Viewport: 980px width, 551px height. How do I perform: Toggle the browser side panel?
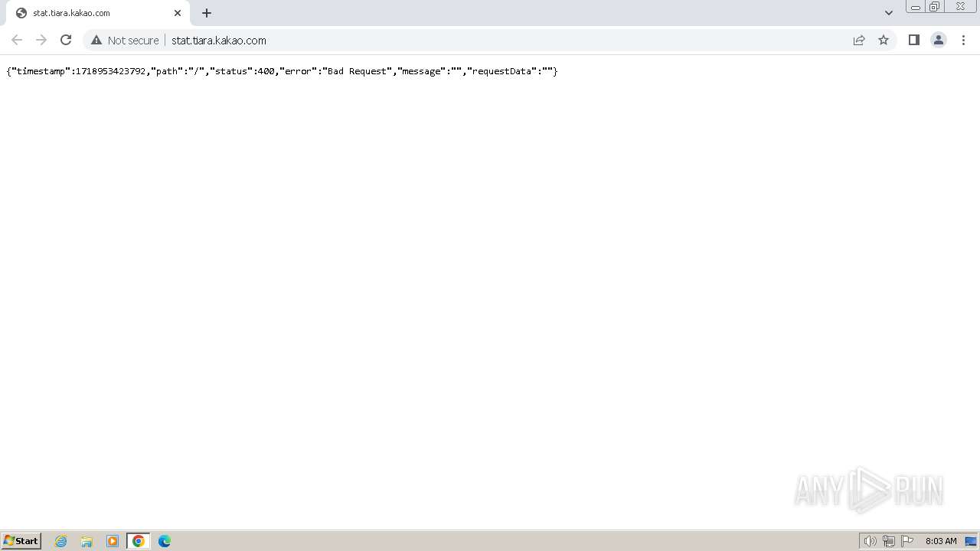pos(913,40)
